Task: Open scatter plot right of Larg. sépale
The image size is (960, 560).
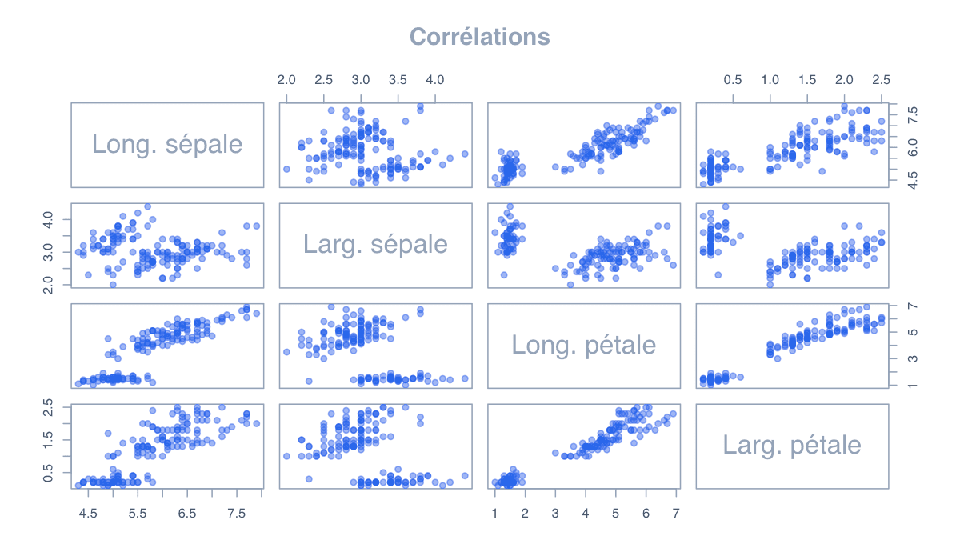Action: pos(584,245)
